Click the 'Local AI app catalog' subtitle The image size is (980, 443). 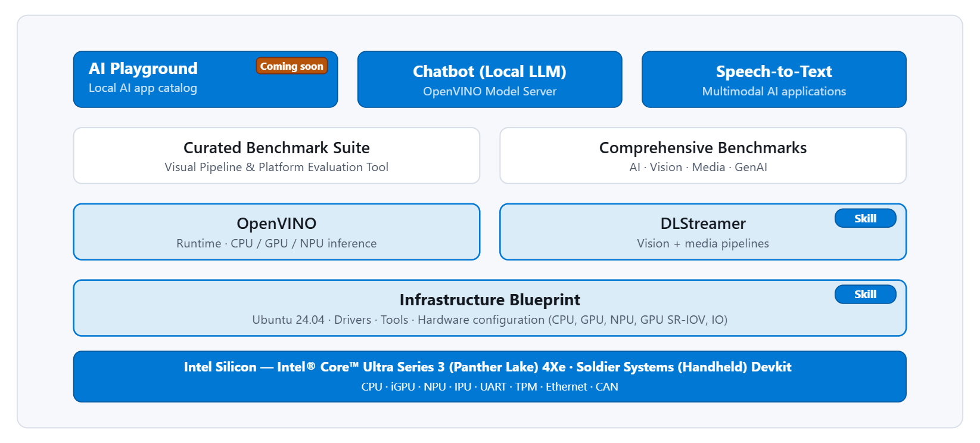[143, 88]
